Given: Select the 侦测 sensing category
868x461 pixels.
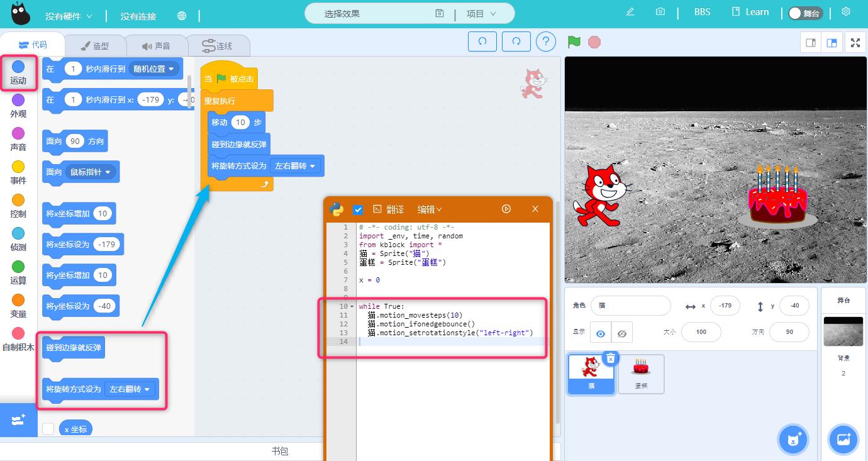Looking at the screenshot, I should point(18,240).
